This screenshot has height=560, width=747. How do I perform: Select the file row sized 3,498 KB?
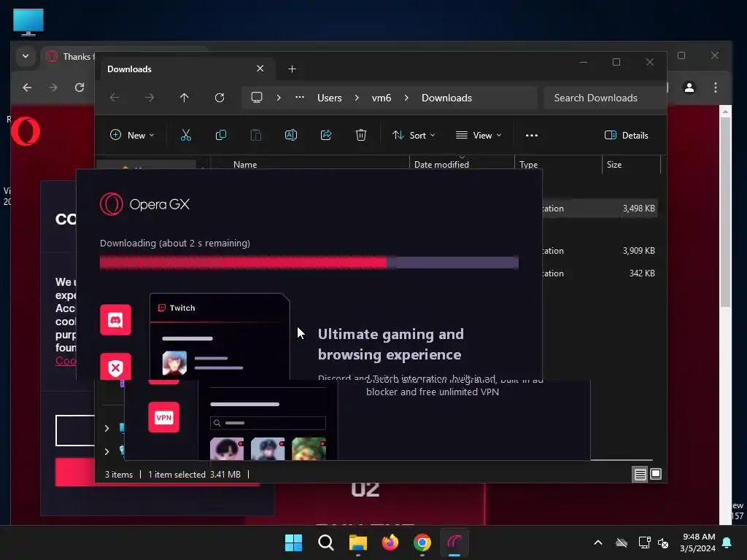(600, 209)
